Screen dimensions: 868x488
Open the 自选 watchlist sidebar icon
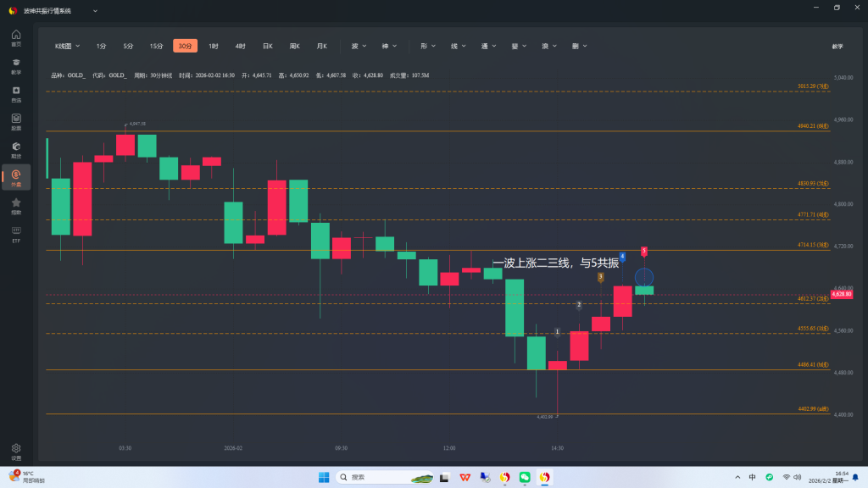coord(16,93)
